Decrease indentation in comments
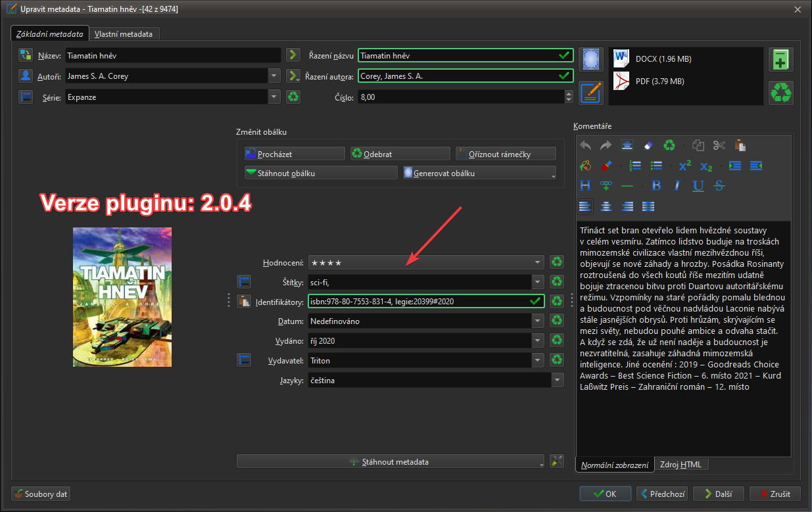The width and height of the screenshot is (812, 512). click(756, 166)
